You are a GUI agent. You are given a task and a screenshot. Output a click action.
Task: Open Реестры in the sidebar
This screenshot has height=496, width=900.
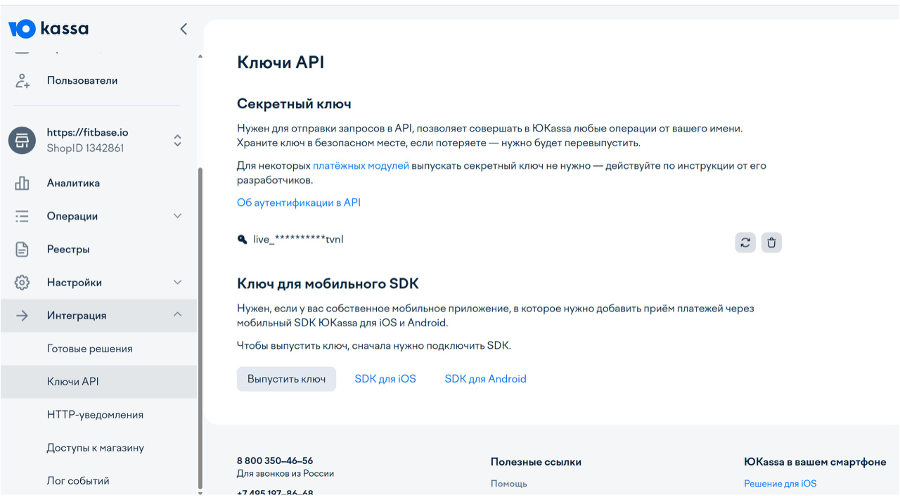[x=68, y=249]
